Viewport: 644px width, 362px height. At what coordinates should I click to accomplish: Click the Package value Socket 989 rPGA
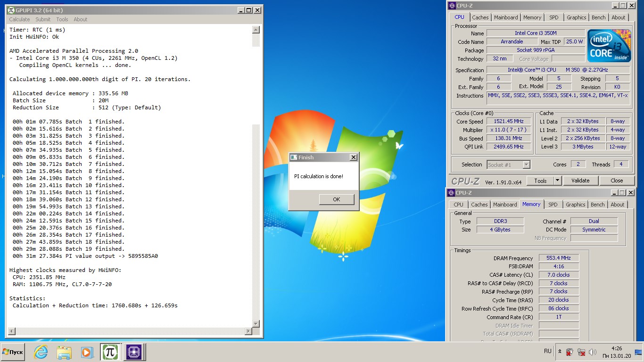click(536, 50)
